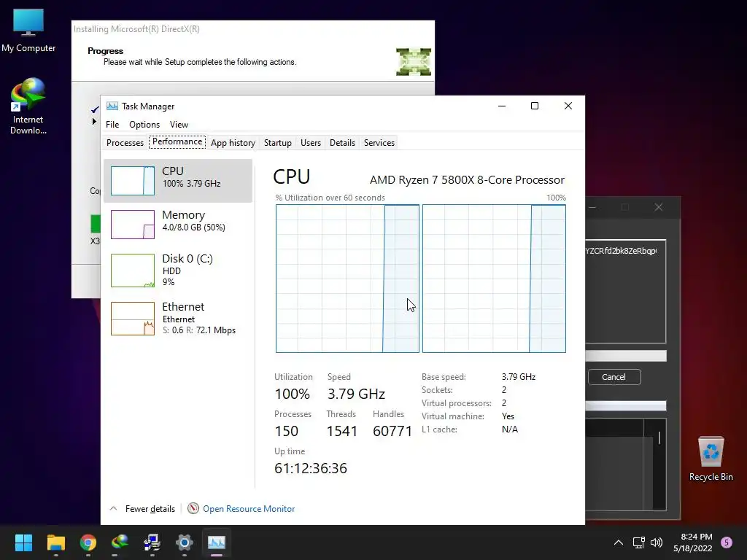Screen dimensions: 747x560
Task: Click the Handles count 60771
Action: click(x=392, y=431)
